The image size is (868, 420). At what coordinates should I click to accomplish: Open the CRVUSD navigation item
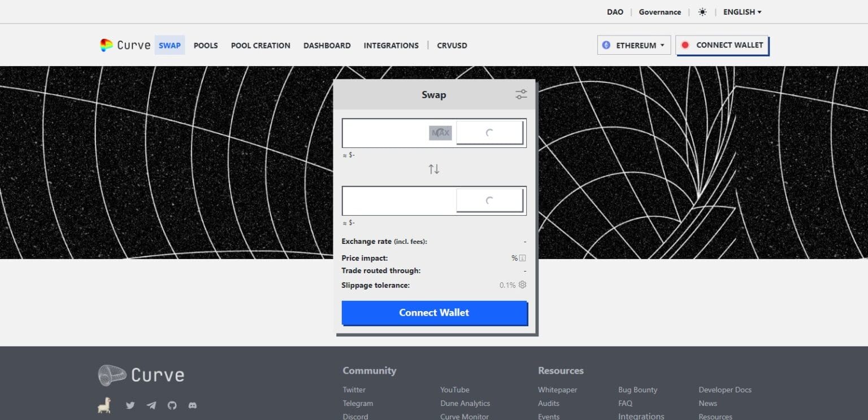pyautogui.click(x=452, y=45)
